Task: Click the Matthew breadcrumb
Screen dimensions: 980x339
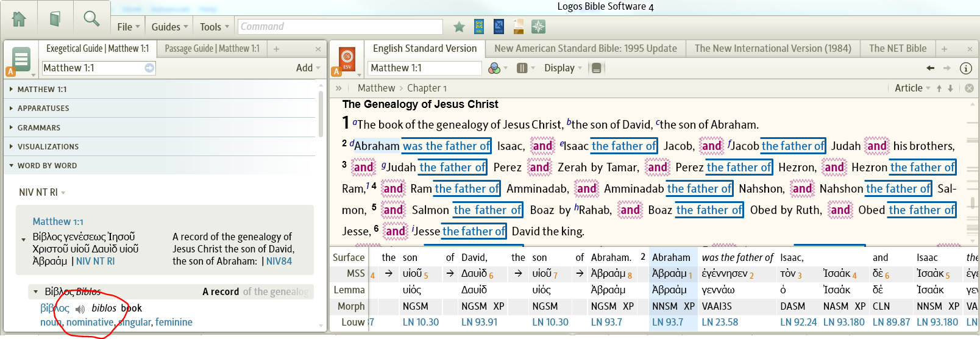Action: coord(376,88)
